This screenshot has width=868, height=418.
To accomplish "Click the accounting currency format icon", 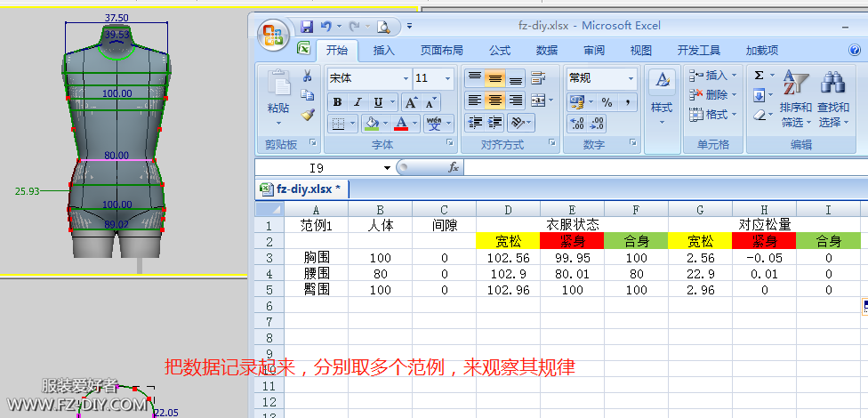I will coord(577,102).
